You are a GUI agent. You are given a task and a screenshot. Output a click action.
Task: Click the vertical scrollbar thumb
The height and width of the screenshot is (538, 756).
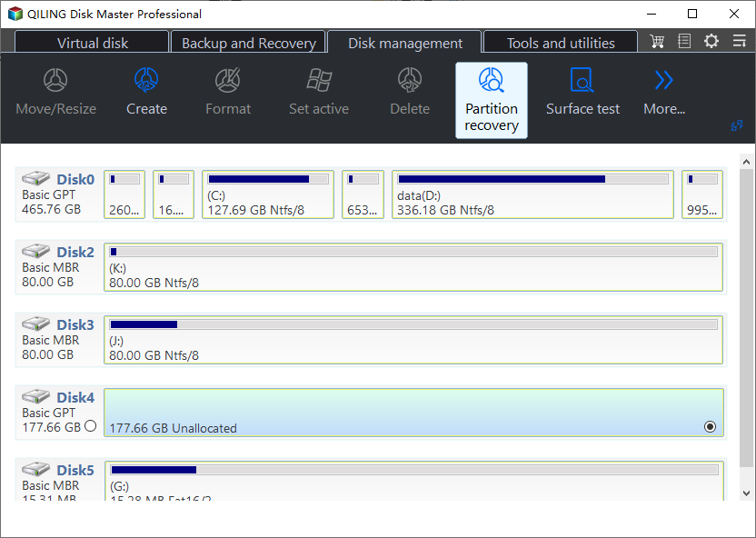click(746, 318)
